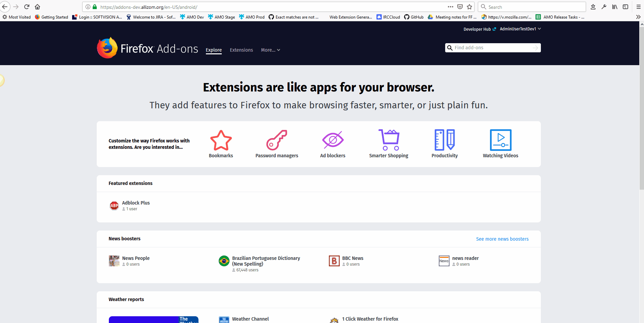This screenshot has height=323, width=644.
Task: Toggle the browser sidebar
Action: (x=625, y=7)
